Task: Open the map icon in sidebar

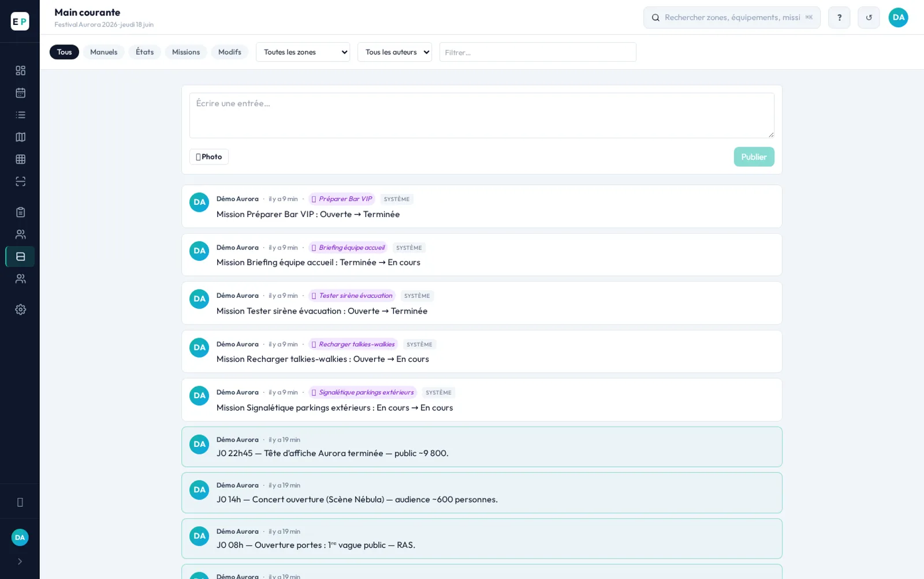Action: [x=20, y=137]
